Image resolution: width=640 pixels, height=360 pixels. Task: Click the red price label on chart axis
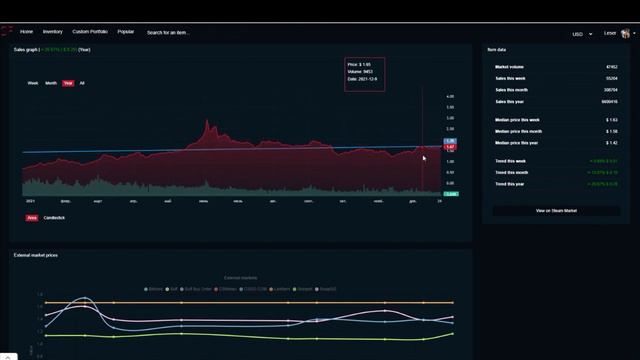450,147
